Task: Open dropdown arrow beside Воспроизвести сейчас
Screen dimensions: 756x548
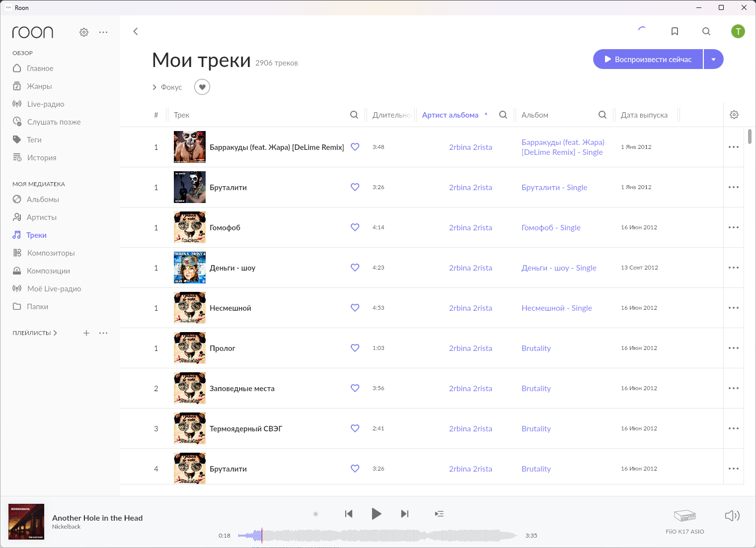Action: [x=714, y=59]
